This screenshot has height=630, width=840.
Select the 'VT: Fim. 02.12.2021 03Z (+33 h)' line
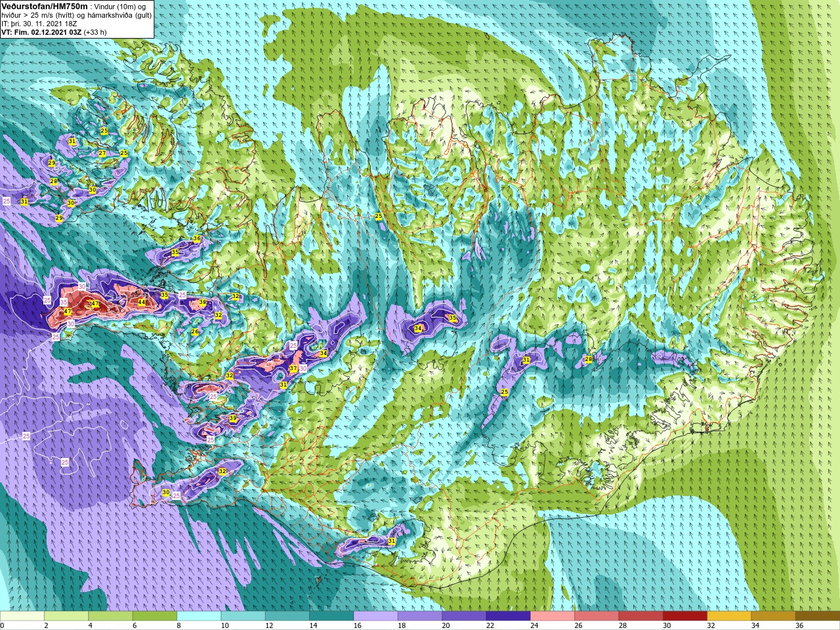[x=54, y=31]
